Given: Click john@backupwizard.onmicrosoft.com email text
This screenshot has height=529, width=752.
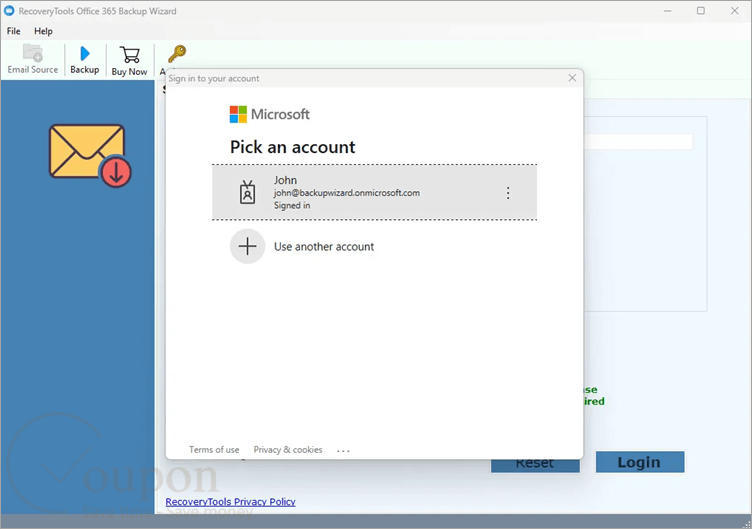Looking at the screenshot, I should [347, 193].
